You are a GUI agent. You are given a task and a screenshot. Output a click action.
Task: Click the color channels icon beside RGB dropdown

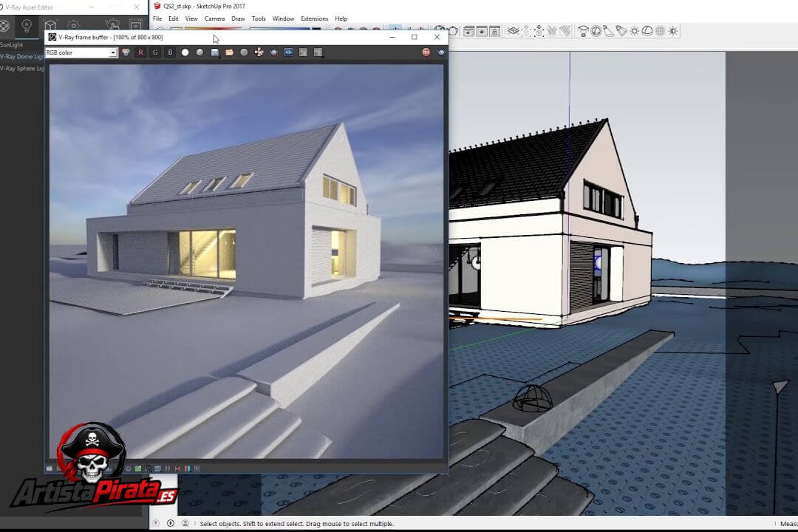[126, 52]
